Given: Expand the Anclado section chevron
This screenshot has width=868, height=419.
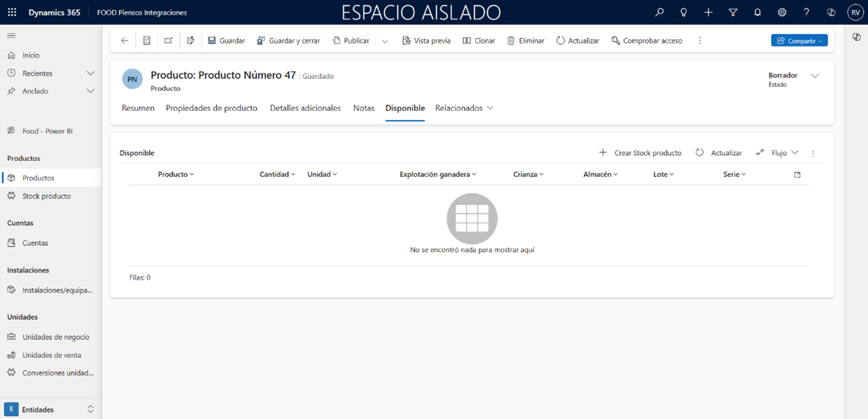Looking at the screenshot, I should click(90, 92).
